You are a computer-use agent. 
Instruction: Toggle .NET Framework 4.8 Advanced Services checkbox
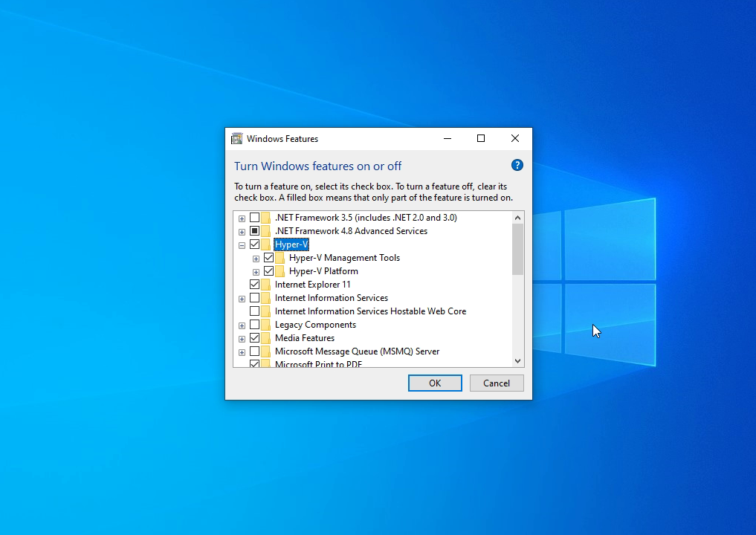[254, 231]
